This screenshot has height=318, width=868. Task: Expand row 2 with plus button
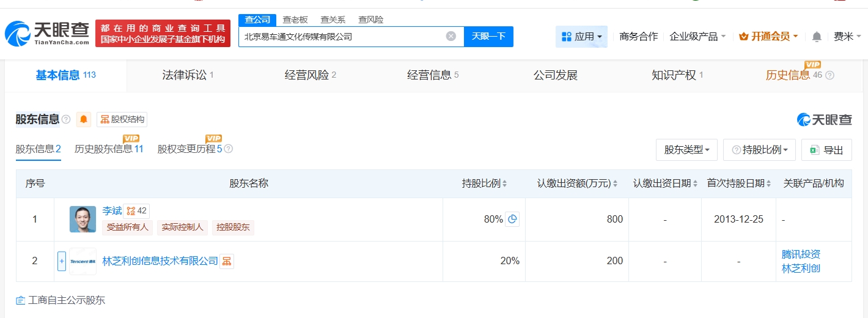tap(61, 261)
